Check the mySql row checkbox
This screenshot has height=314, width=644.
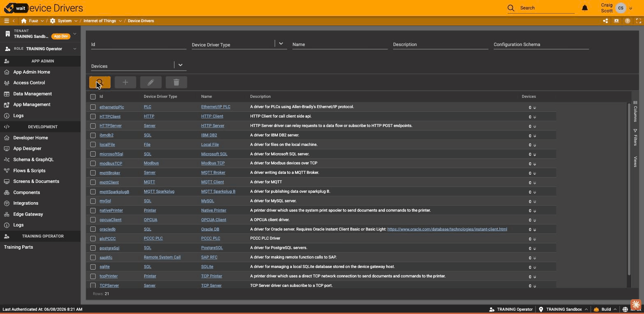(93, 201)
